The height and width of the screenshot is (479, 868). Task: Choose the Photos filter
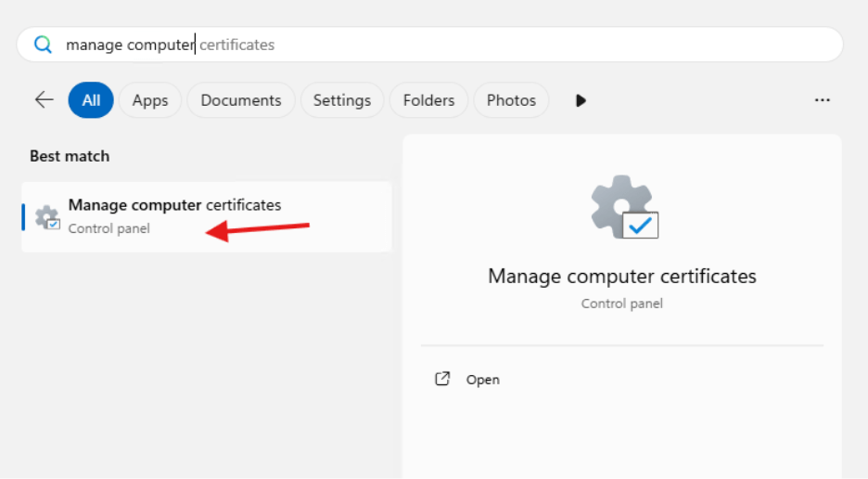(x=511, y=100)
